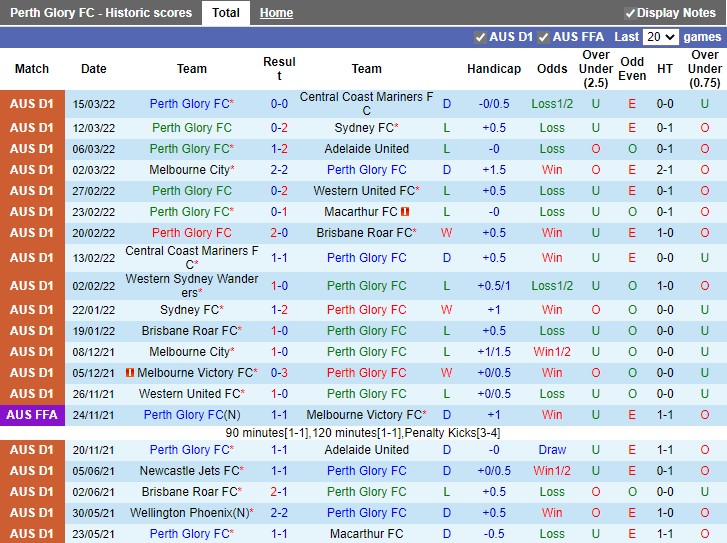This screenshot has height=543, width=727.
Task: Click the blue AUS FFA league cell
Action: (x=32, y=415)
